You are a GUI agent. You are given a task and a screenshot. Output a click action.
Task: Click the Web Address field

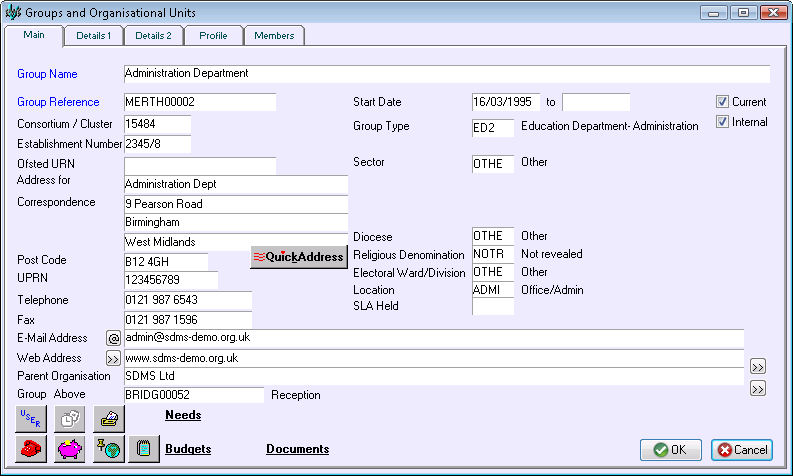coord(434,359)
